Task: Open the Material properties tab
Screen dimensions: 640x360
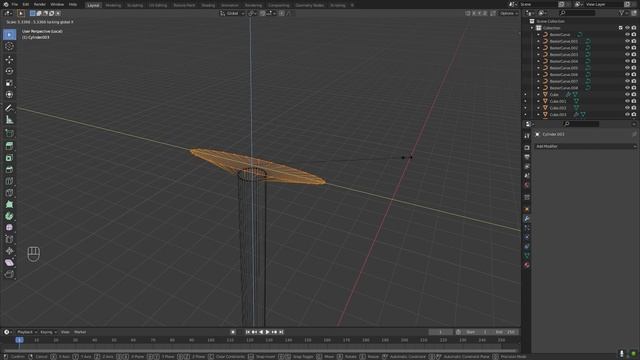Action: click(527, 265)
